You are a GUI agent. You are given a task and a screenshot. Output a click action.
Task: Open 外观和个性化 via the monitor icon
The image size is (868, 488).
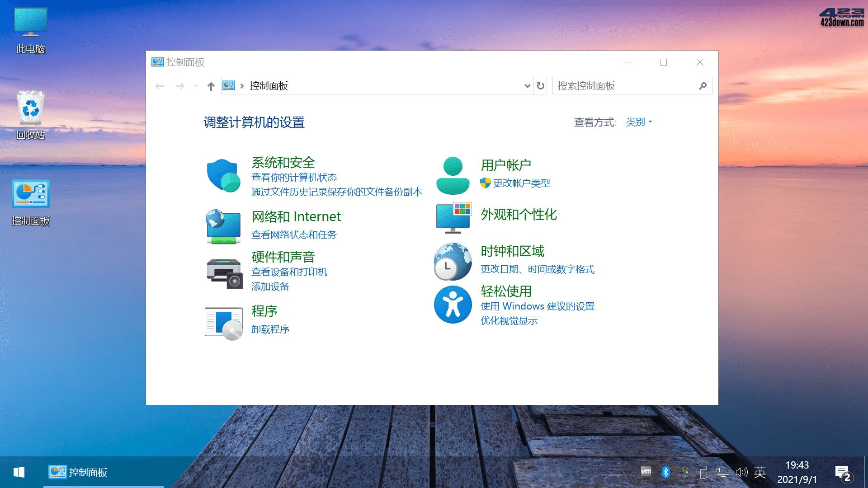pyautogui.click(x=452, y=217)
